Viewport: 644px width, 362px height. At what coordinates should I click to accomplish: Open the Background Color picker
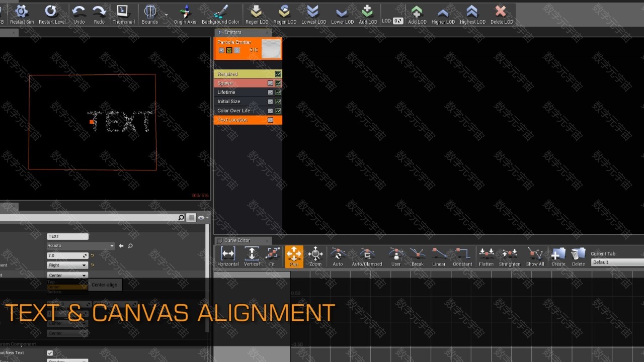[220, 14]
